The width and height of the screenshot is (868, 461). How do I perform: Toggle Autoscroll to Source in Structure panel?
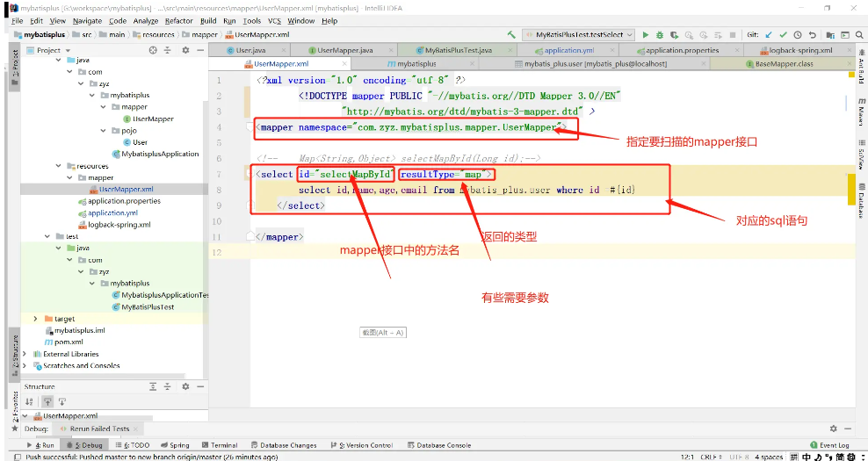[x=48, y=401]
